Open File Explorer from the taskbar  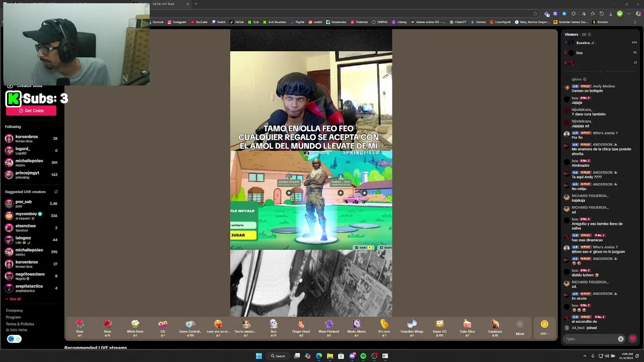click(x=330, y=356)
